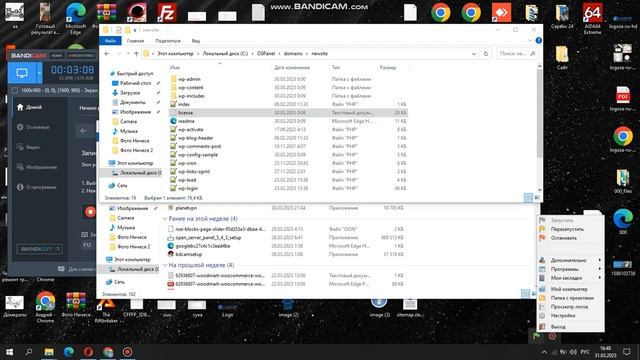
Task: Expand the ribbon with the chevron near help
Action: pyautogui.click(x=530, y=41)
